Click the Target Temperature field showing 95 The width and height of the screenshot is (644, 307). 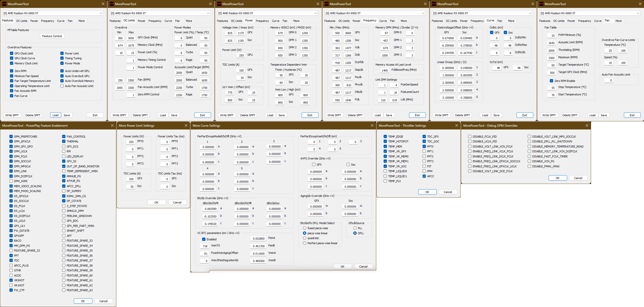click(551, 65)
